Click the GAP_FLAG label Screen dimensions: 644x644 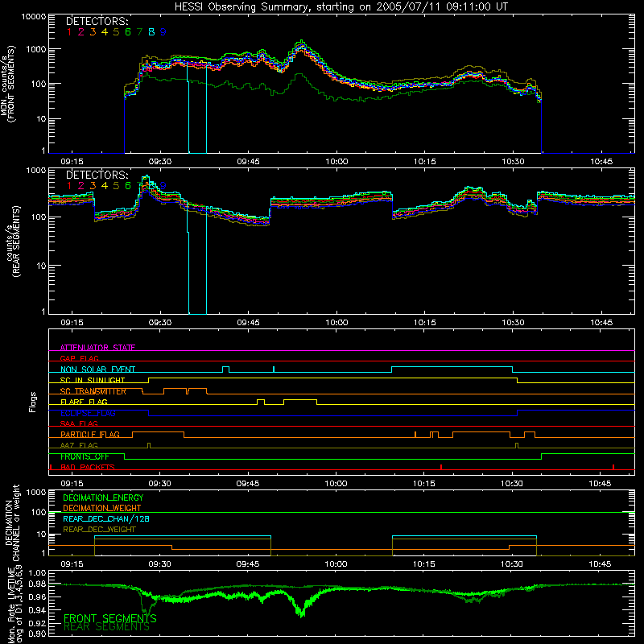[79, 358]
